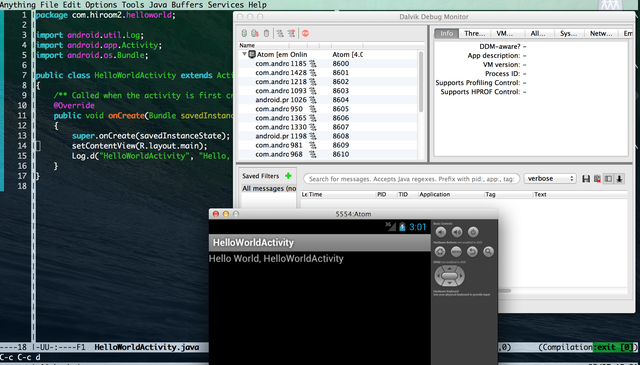This screenshot has width=640, height=365.
Task: Click the emulator volume up button
Action: (457, 232)
